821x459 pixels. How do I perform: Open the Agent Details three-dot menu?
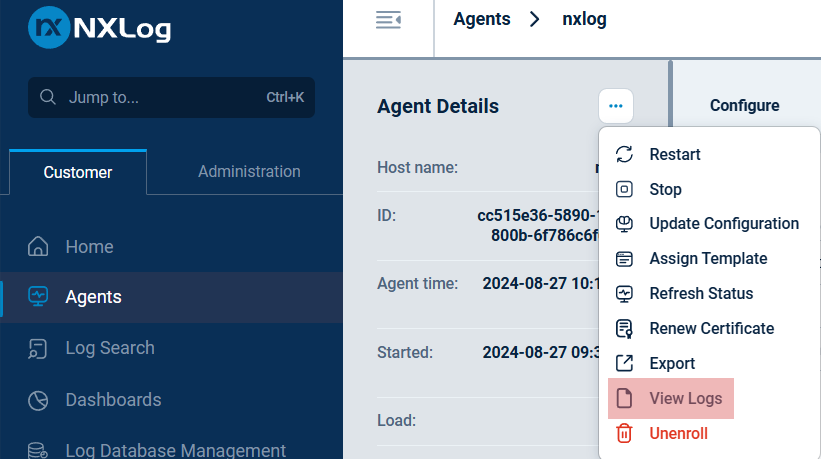(x=616, y=106)
